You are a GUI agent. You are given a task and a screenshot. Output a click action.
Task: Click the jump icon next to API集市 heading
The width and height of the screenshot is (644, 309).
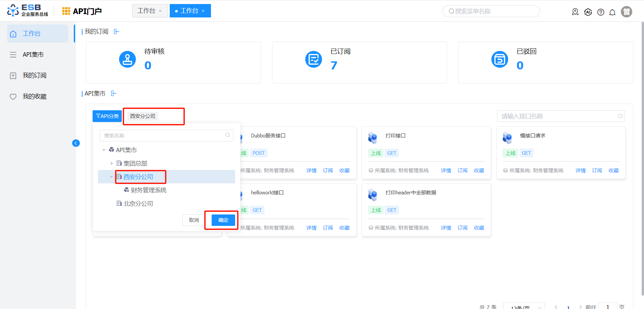click(114, 94)
